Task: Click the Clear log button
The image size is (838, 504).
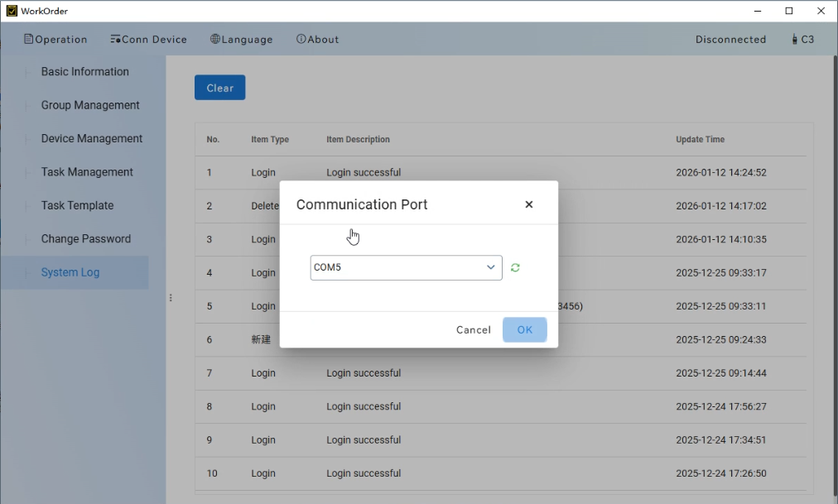Action: point(219,88)
